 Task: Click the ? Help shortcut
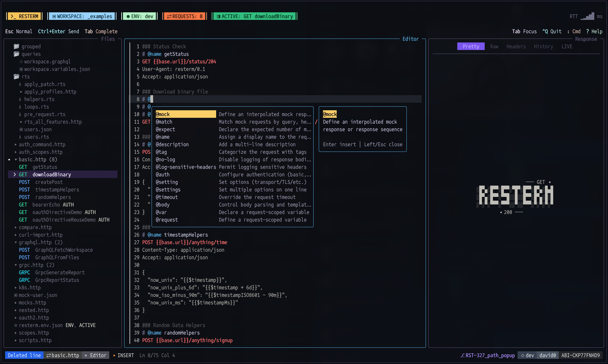[x=594, y=32]
